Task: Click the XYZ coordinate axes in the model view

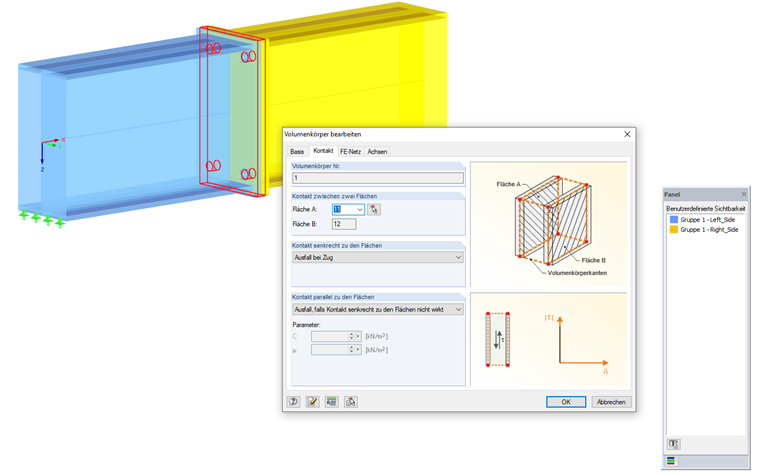Action: pyautogui.click(x=51, y=154)
